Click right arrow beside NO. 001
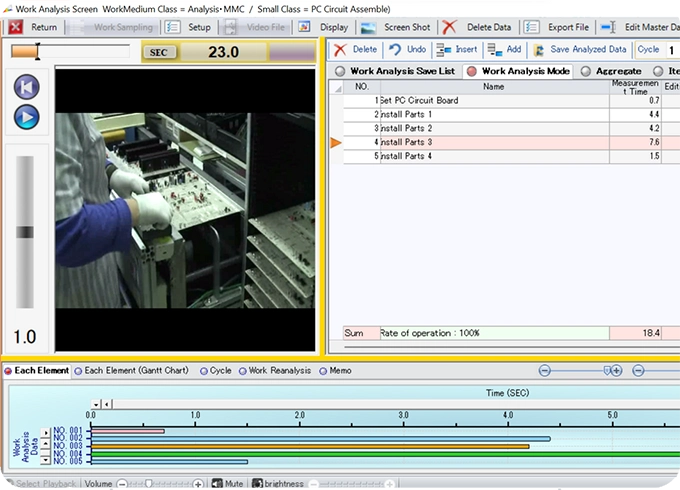680x490 pixels. click(x=46, y=432)
